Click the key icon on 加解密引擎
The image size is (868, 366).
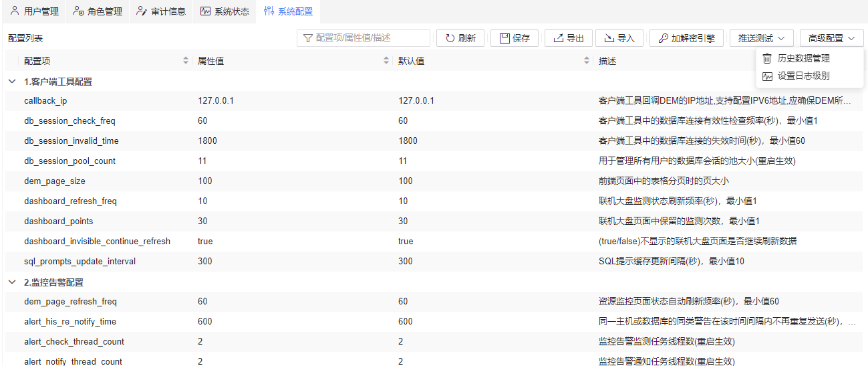click(x=664, y=38)
